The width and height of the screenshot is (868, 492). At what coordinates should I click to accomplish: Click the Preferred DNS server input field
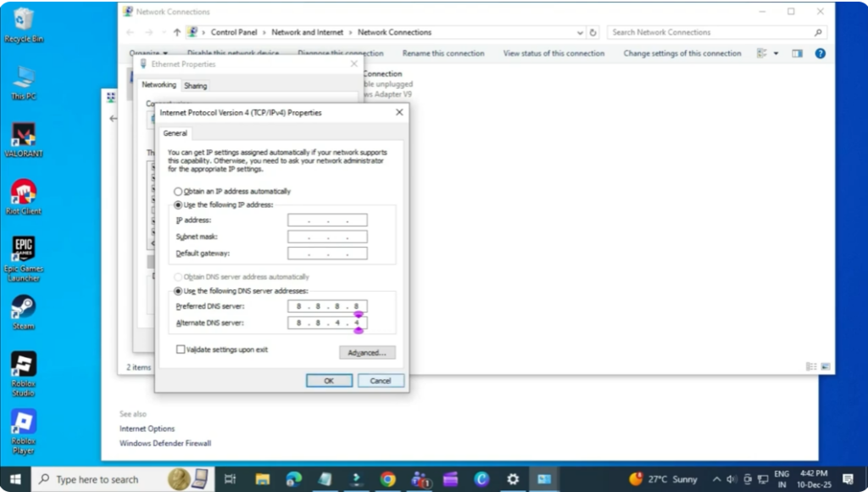(327, 307)
